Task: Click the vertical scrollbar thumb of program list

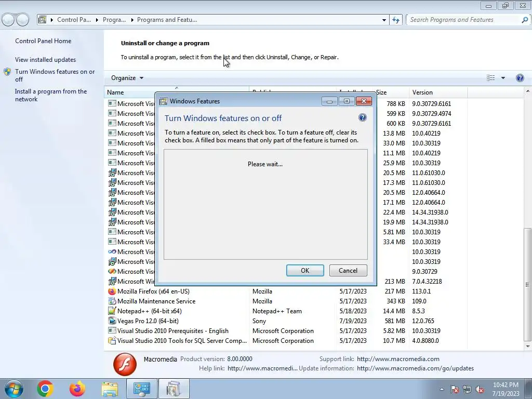Action: click(x=528, y=284)
